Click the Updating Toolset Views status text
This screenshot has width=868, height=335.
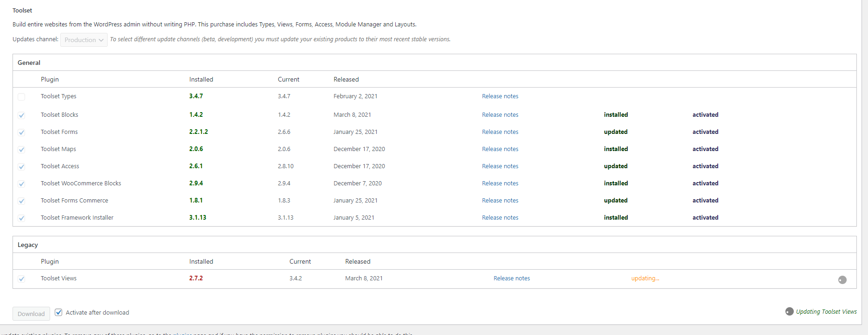[x=826, y=312]
